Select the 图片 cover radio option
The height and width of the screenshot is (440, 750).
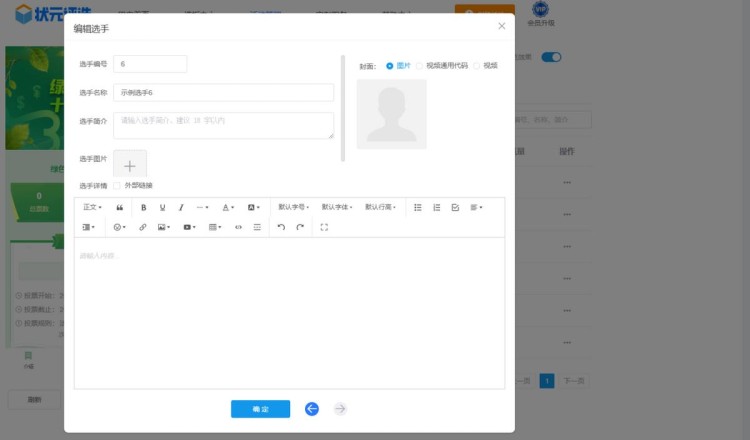click(x=390, y=66)
